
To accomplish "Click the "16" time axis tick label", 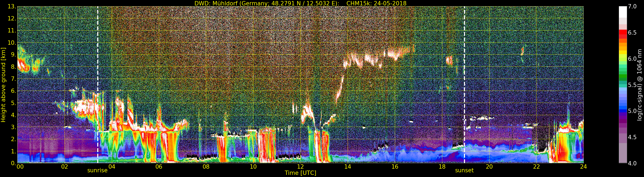I will coord(395,167).
